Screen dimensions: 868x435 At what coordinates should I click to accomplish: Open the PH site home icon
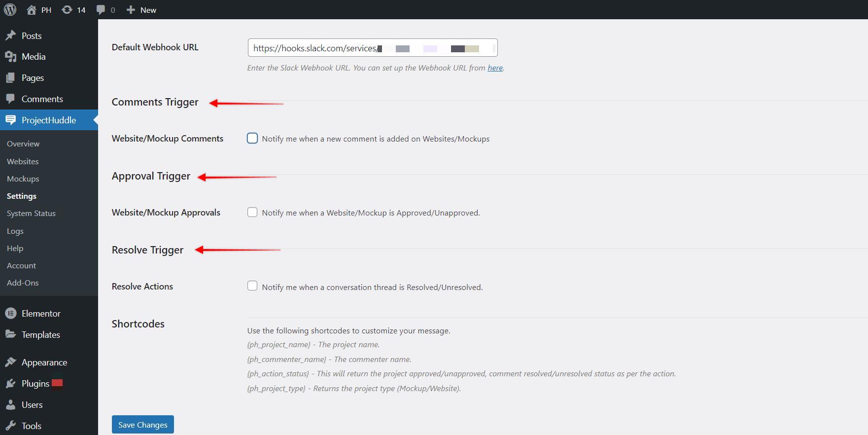[x=32, y=10]
